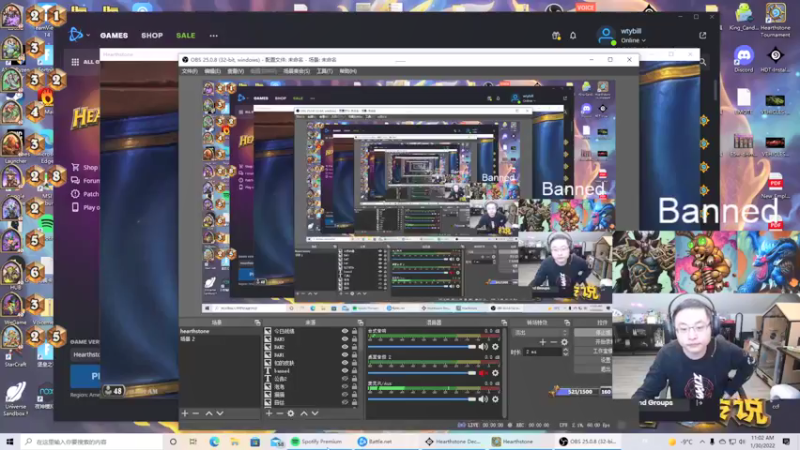Open source properties gear icon
Viewport: 800px width, 450px height.
(x=291, y=413)
